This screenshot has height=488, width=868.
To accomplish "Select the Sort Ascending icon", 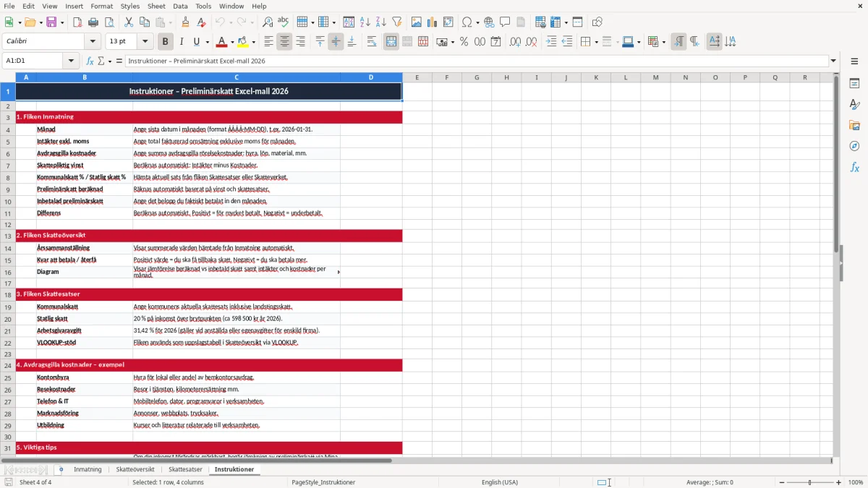I will point(365,22).
